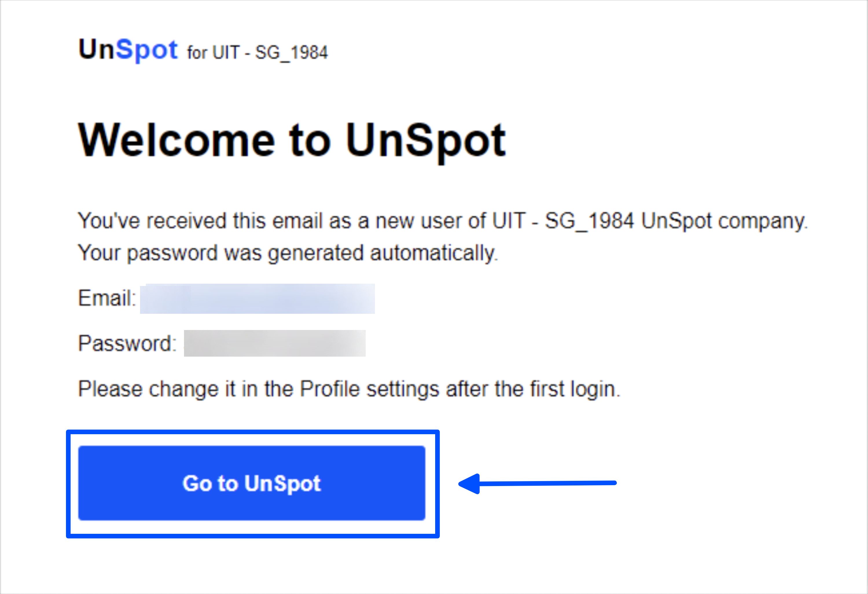Click the Go to UnSpot button
Image resolution: width=868 pixels, height=594 pixels.
[252, 483]
